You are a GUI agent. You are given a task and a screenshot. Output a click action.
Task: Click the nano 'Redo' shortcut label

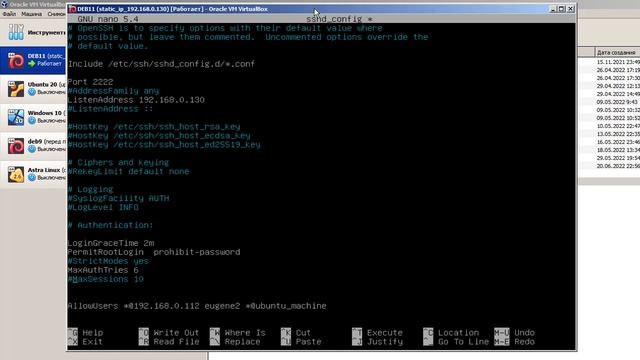coord(524,342)
